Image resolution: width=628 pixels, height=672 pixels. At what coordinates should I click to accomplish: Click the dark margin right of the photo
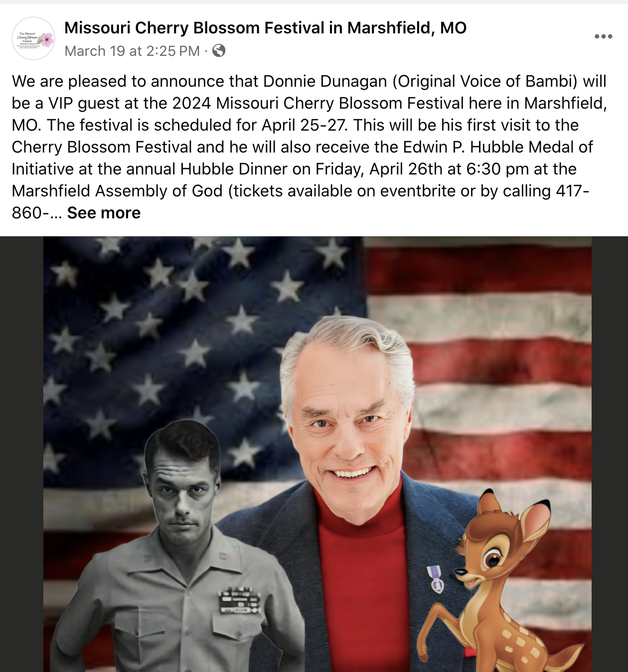(x=610, y=454)
